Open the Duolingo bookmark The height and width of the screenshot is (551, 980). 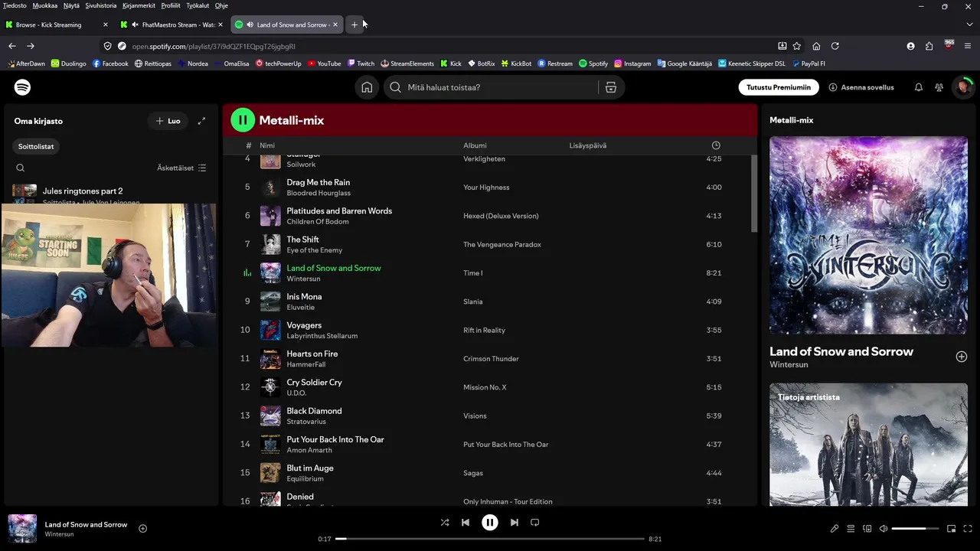pos(68,64)
